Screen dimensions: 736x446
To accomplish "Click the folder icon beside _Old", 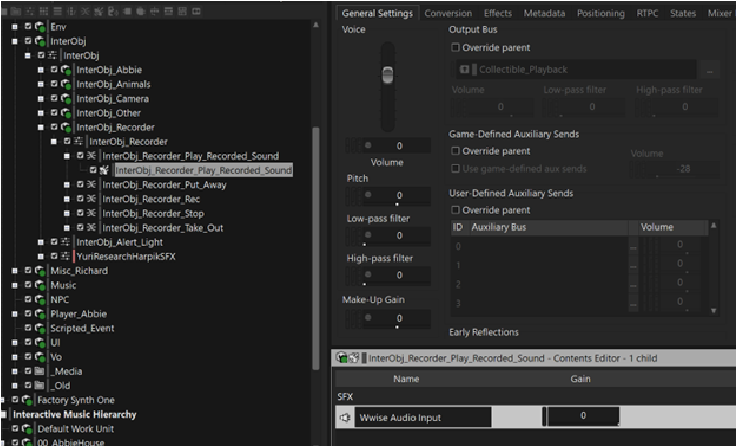I will 40,385.
